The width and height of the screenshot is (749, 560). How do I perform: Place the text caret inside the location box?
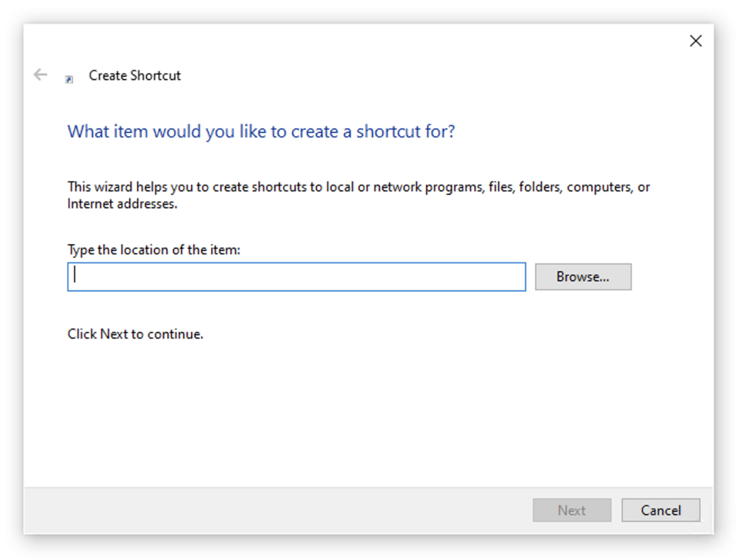(202, 277)
